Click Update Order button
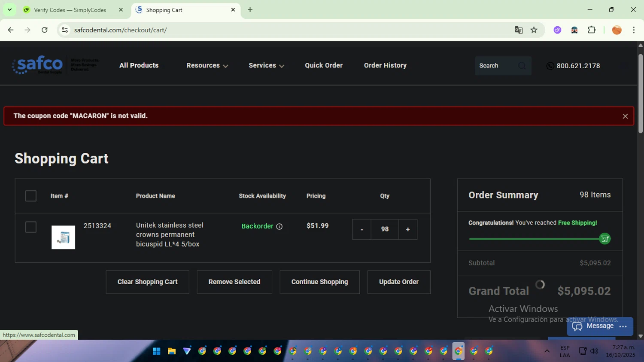 (399, 282)
